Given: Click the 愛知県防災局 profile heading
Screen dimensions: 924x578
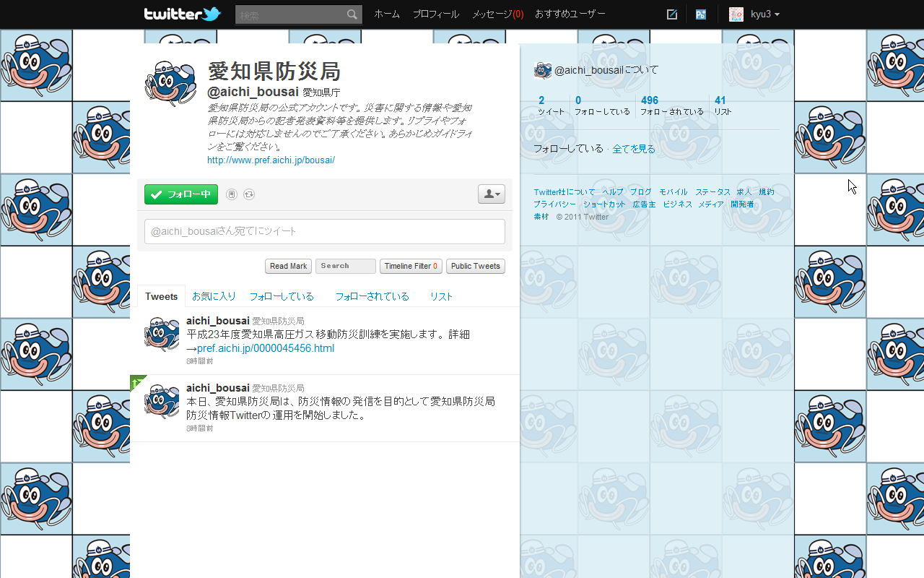Looking at the screenshot, I should 274,71.
